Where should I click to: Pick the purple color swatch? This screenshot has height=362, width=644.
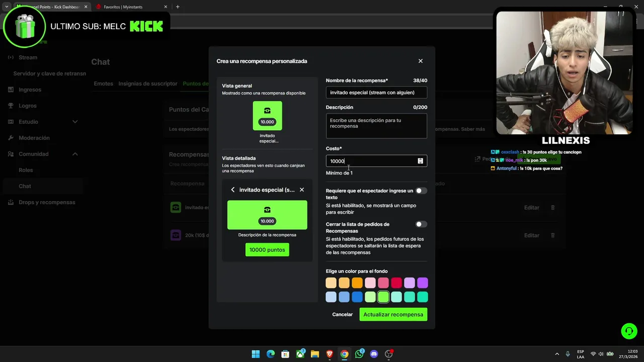[x=423, y=283]
